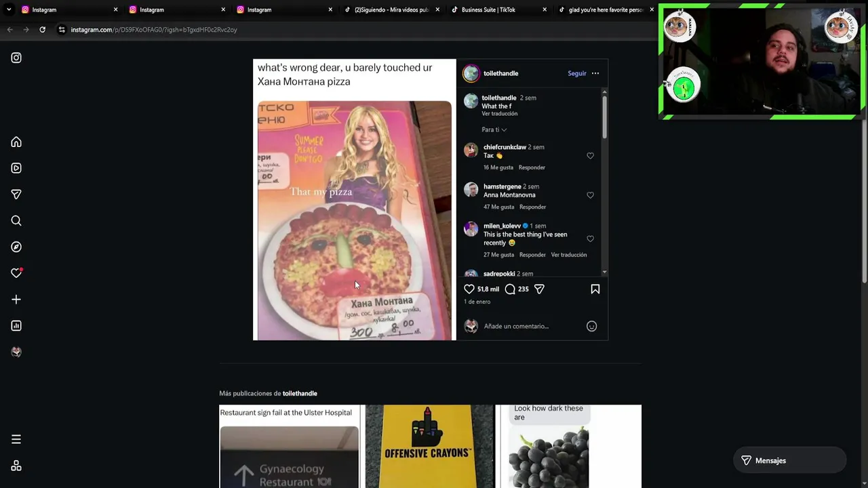
Task: Click the page vertical scrollbar
Action: pos(864,163)
